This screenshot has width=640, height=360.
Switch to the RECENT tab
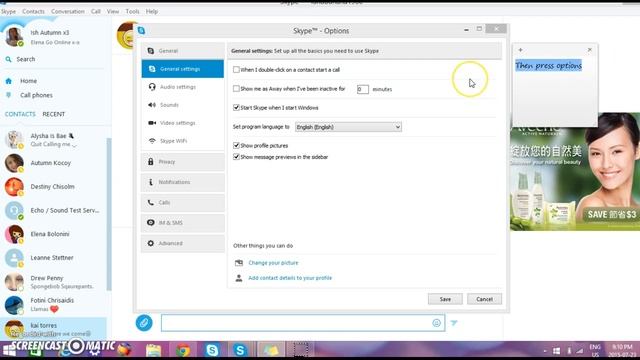53,114
